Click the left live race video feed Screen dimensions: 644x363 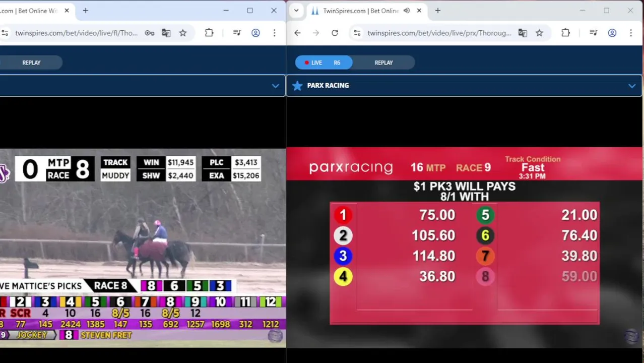pos(143,248)
